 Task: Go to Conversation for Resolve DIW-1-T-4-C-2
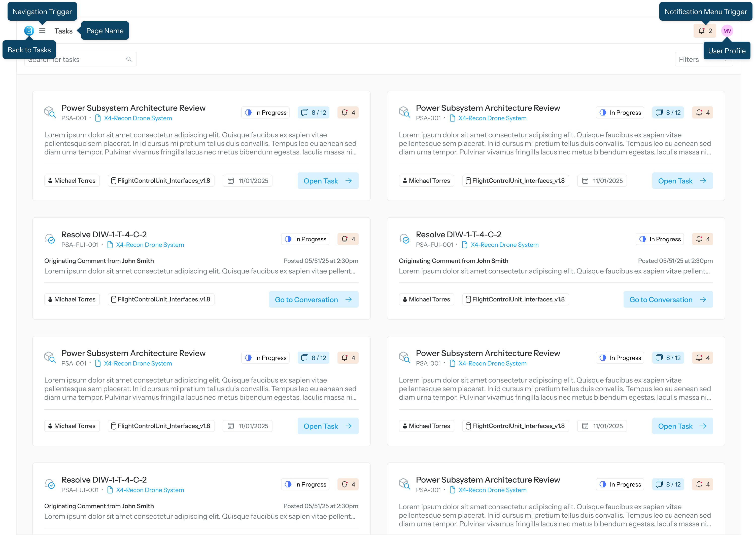314,299
